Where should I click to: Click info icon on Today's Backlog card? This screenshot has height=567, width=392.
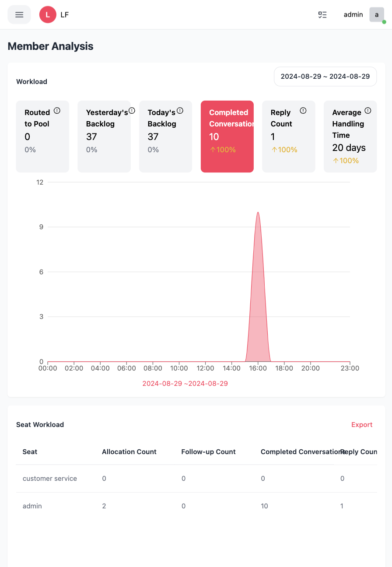coord(180,111)
